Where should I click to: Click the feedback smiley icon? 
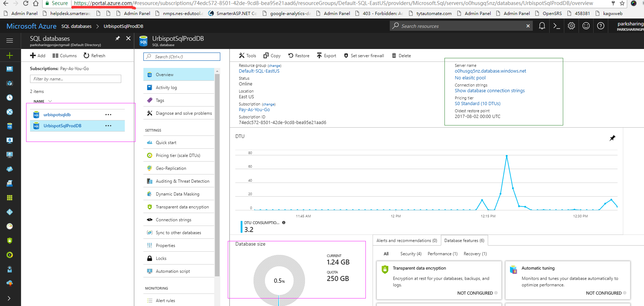point(586,26)
